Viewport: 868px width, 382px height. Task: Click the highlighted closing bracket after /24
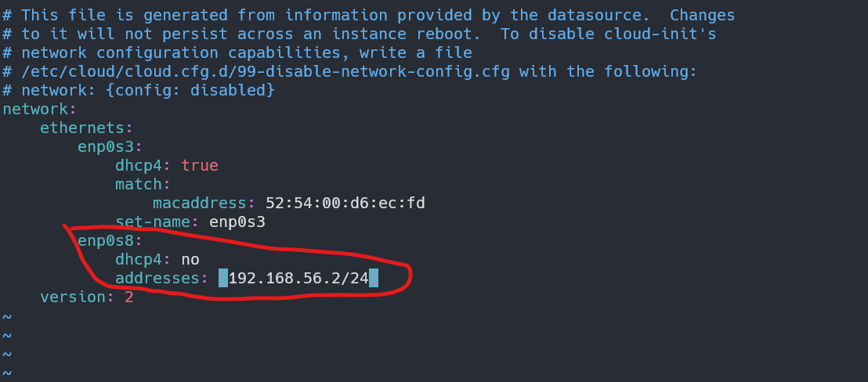tap(374, 278)
